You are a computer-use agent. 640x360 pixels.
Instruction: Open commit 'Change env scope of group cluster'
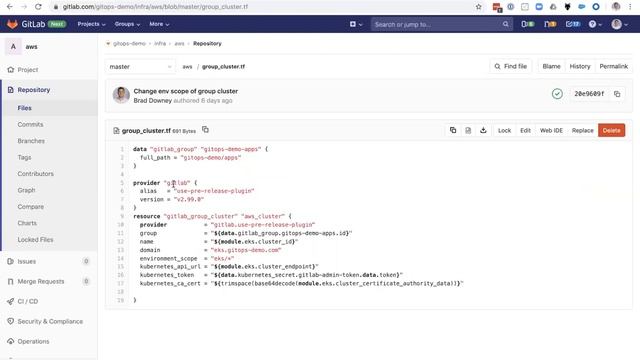186,91
